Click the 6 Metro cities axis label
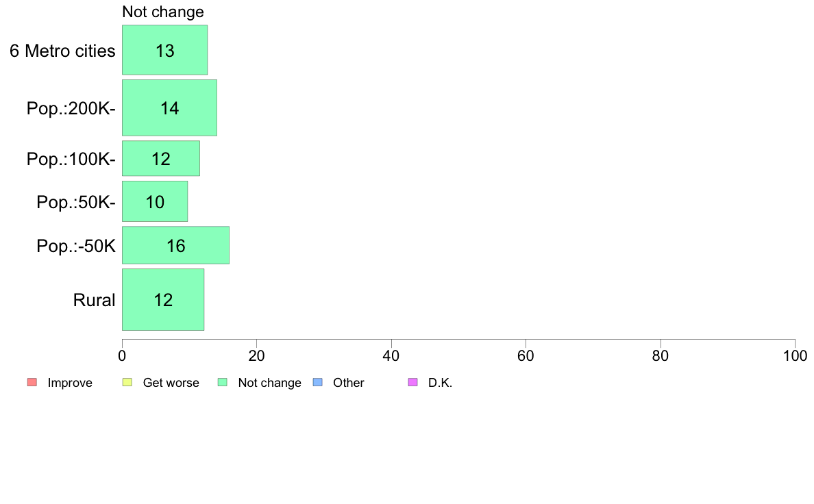814x504 pixels. pos(62,51)
